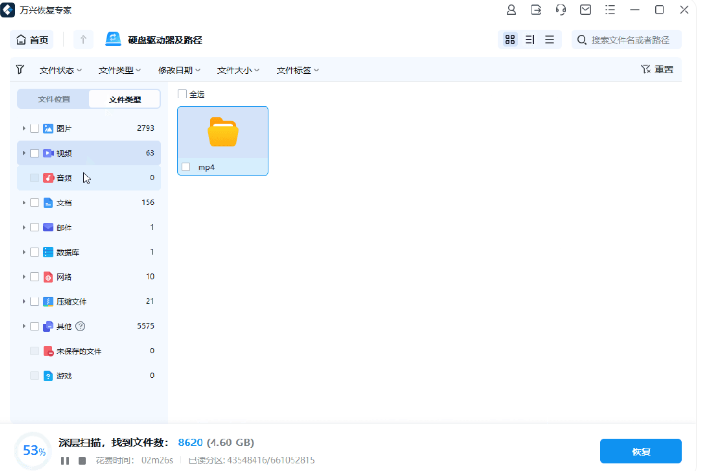The height and width of the screenshot is (471, 707).
Task: Open the user account icon
Action: pos(511,9)
